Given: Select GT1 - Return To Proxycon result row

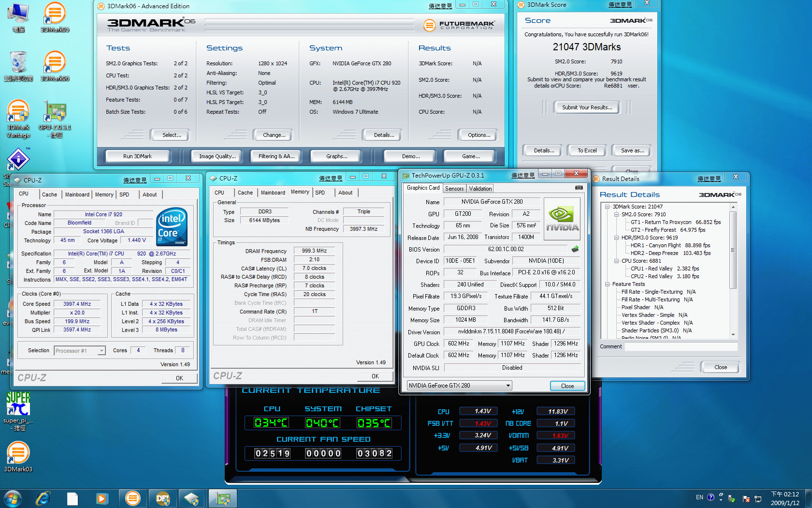Looking at the screenshot, I should click(676, 222).
